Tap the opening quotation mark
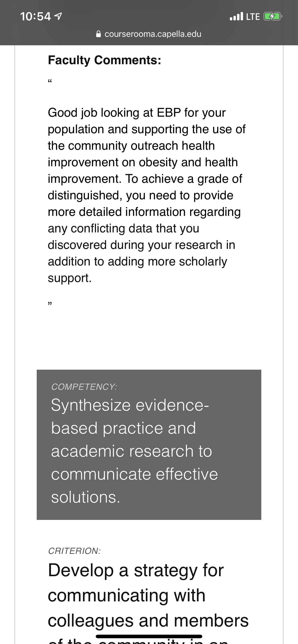Viewport: 298px width, 644px height. pyautogui.click(x=50, y=81)
